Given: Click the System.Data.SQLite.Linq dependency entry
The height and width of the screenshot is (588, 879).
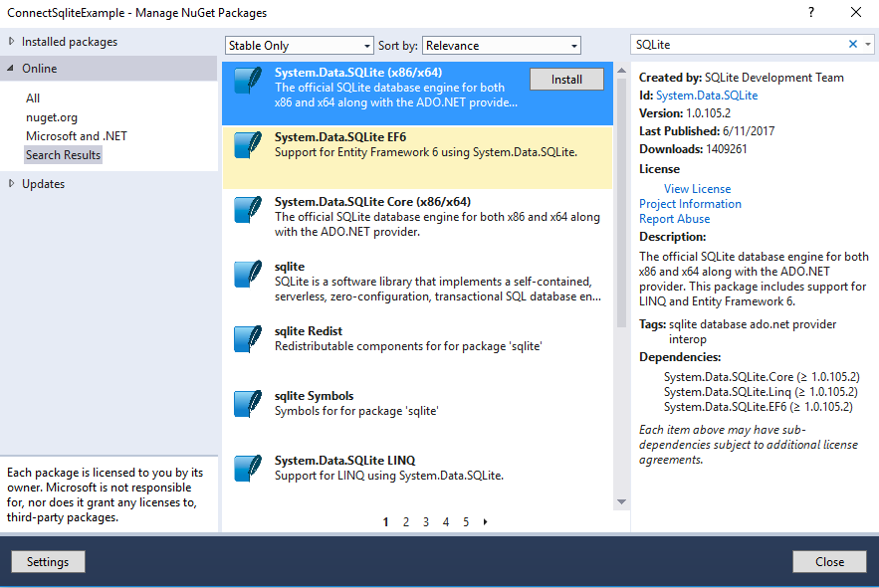Looking at the screenshot, I should tap(761, 392).
